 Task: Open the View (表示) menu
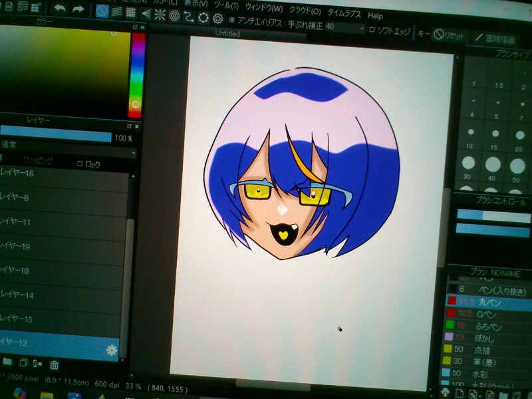coord(196,3)
